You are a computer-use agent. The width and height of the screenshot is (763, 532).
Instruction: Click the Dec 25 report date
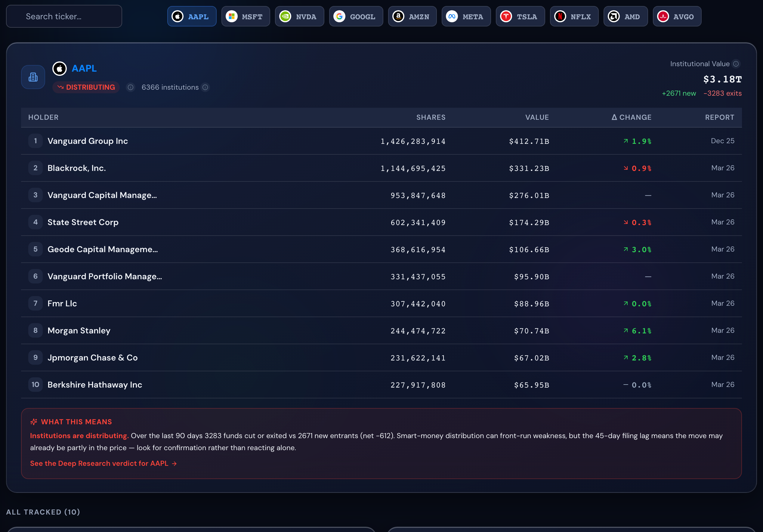tap(722, 141)
